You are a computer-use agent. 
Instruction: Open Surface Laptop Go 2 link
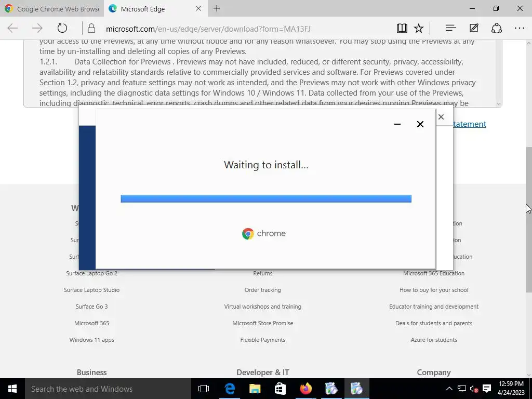tap(91, 273)
